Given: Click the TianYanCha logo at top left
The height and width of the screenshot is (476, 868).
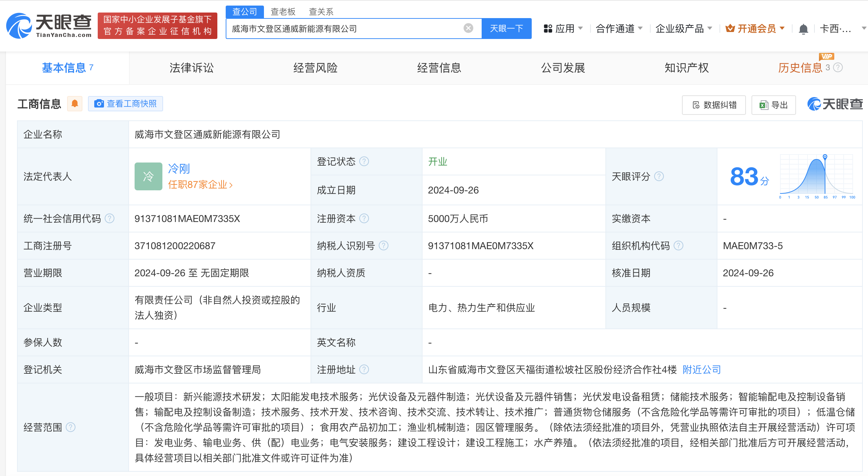Looking at the screenshot, I should pos(49,26).
